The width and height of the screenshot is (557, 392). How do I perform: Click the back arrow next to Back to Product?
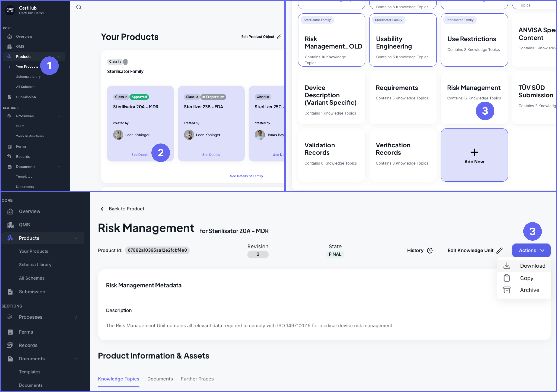pyautogui.click(x=102, y=209)
